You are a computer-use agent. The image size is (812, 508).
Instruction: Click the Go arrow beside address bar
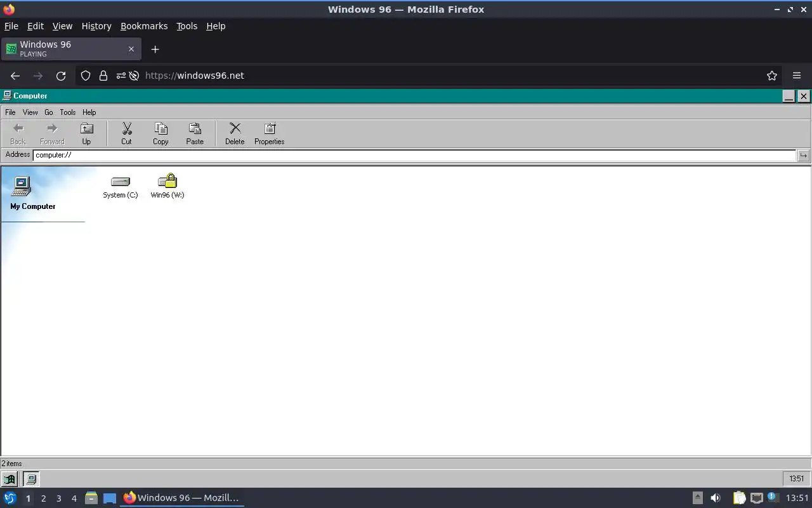(803, 155)
